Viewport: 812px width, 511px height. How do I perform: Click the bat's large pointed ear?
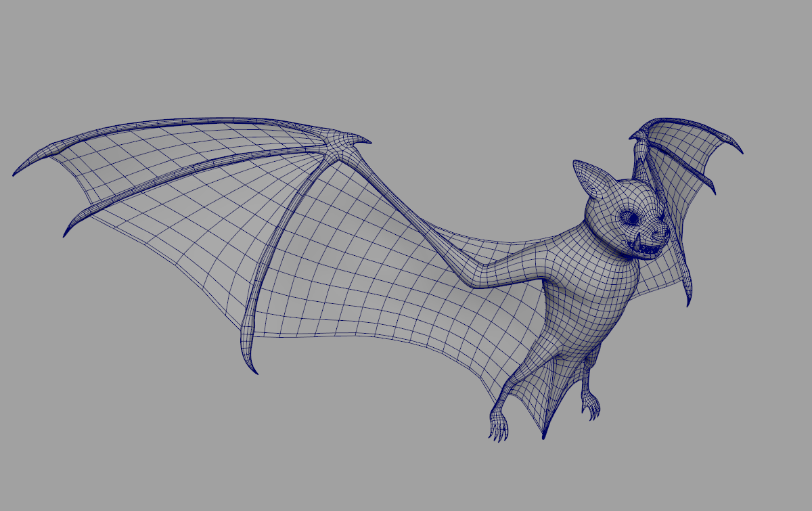click(589, 179)
